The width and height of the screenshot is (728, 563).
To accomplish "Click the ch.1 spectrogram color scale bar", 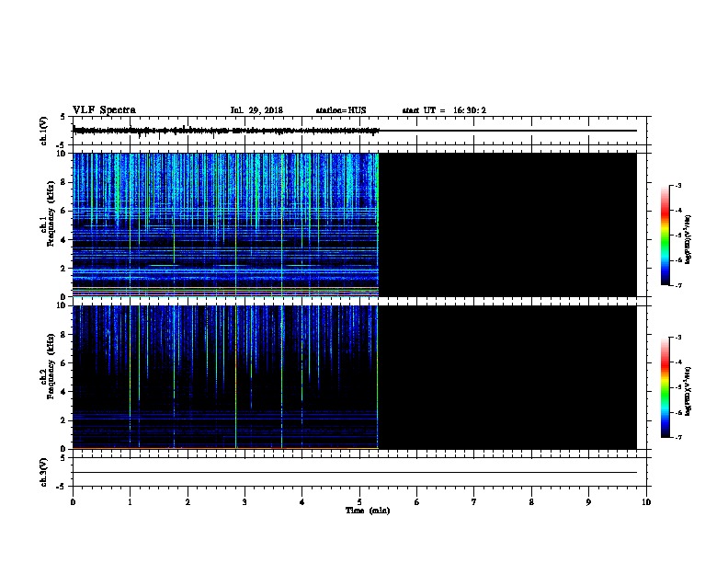I will pyautogui.click(x=665, y=236).
